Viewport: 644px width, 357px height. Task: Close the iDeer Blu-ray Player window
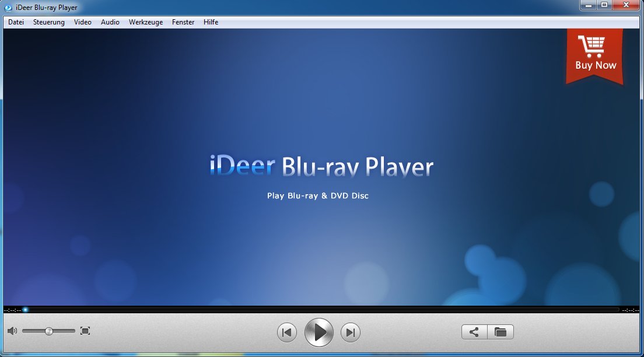[626, 5]
